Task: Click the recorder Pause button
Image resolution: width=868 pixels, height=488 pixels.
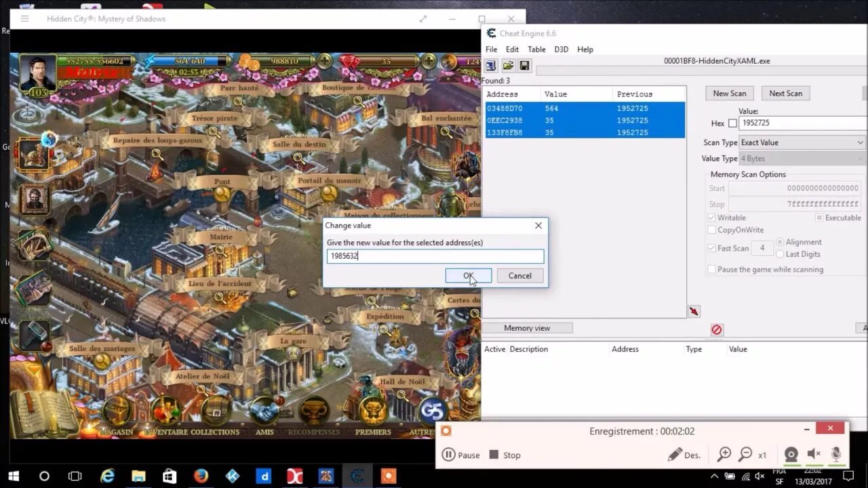Action: (461, 455)
